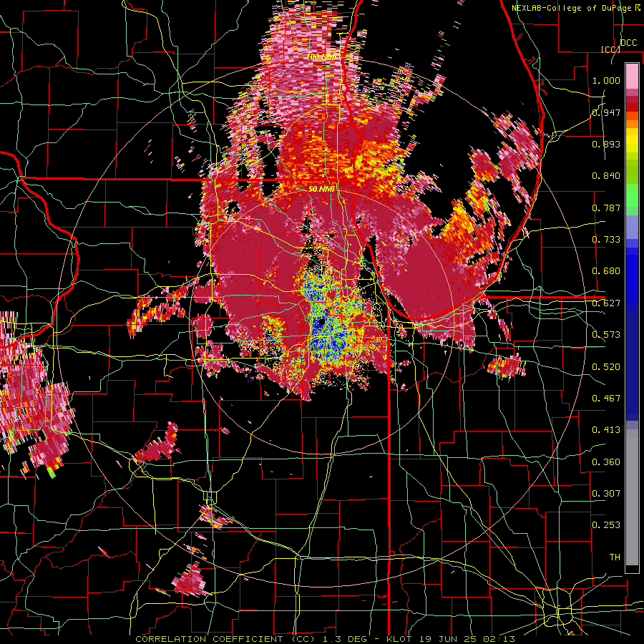
Task: Click the 0.787 scale value
Action: tap(606, 208)
